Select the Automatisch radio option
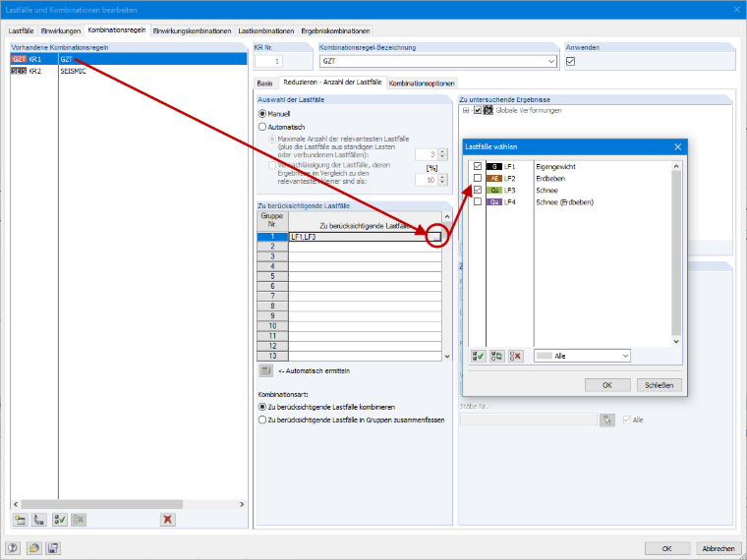747x560 pixels. tap(262, 127)
